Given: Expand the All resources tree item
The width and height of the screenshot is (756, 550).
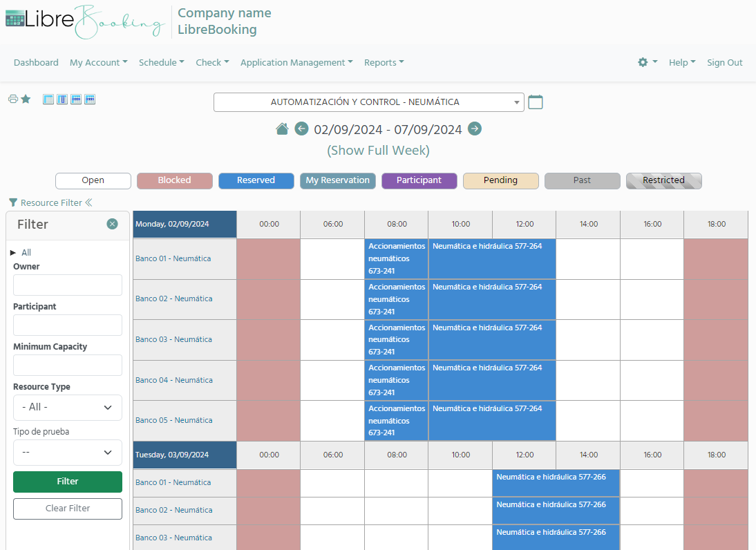Looking at the screenshot, I should pos(12,252).
